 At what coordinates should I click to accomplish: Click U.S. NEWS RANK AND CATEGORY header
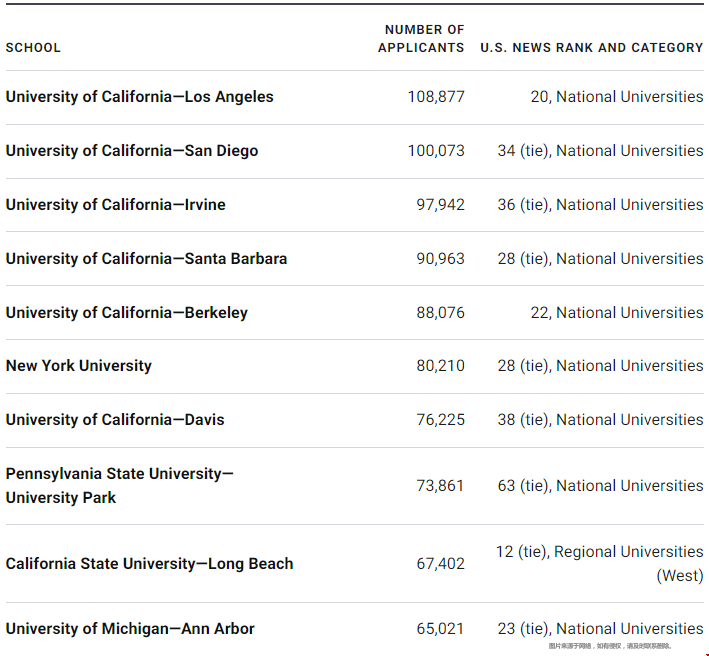pyautogui.click(x=591, y=47)
